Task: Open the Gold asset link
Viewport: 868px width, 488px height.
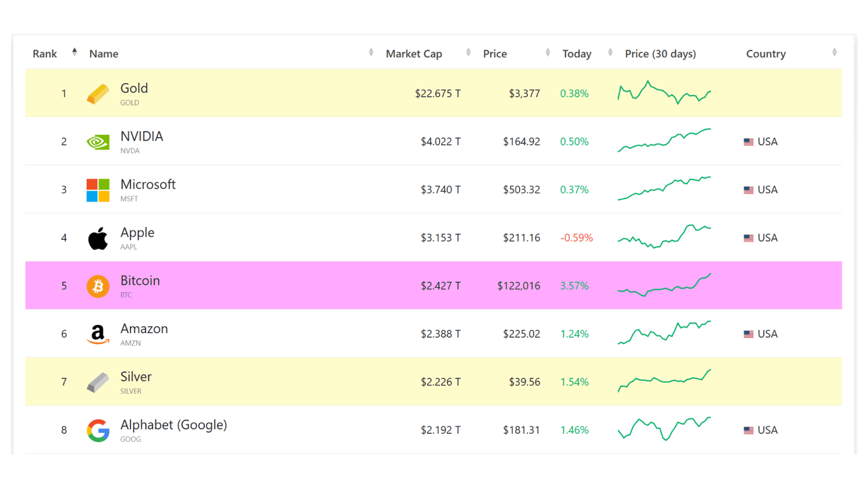Action: tap(134, 88)
